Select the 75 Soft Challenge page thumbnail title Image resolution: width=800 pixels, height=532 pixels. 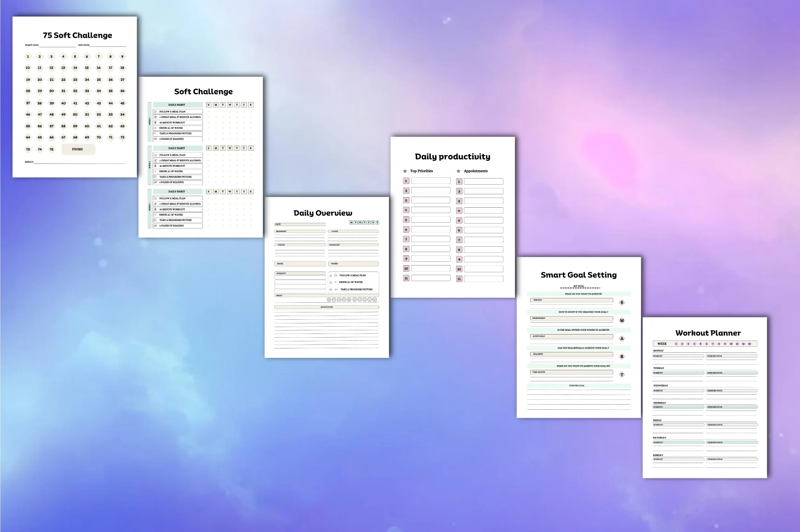(77, 35)
